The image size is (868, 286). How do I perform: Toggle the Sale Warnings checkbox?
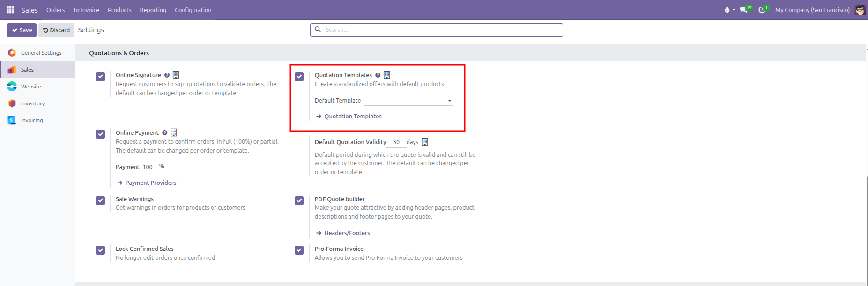tap(100, 200)
